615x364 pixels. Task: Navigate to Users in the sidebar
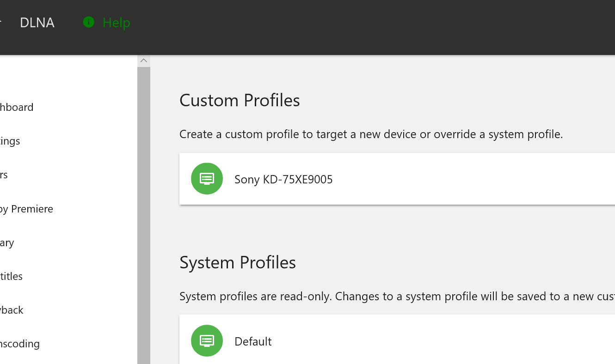pyautogui.click(x=4, y=175)
